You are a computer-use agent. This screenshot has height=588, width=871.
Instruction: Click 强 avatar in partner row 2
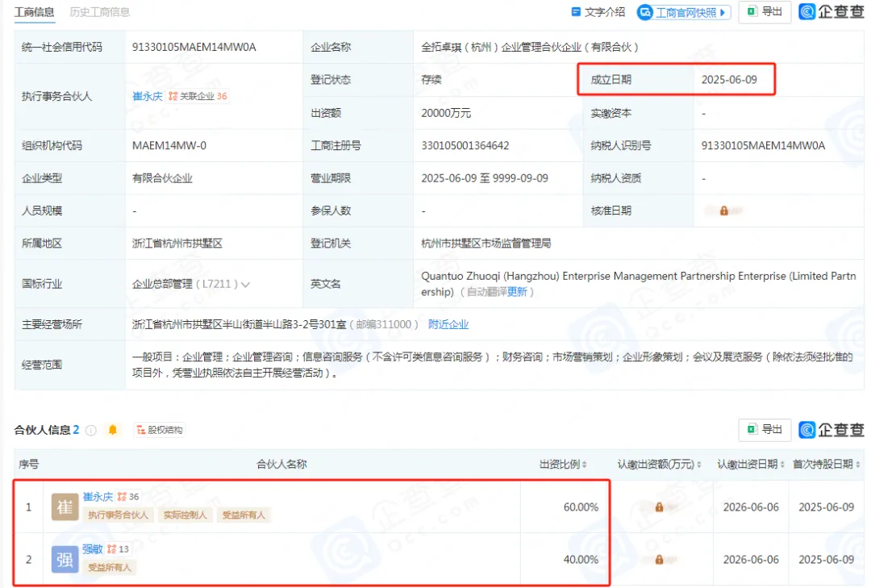tap(65, 559)
